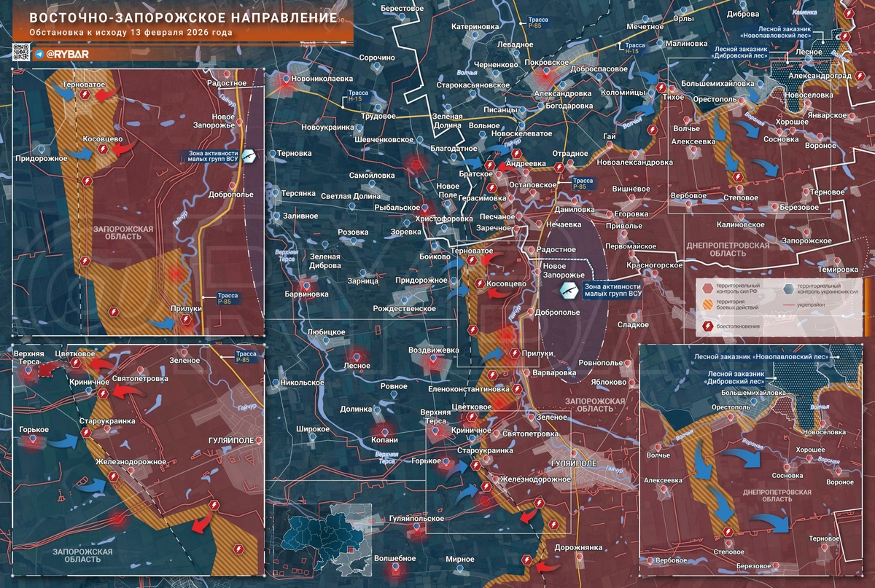875x588 pixels.
Task: Select the blue Ukrainian control legend hexagon
Action: (791, 288)
